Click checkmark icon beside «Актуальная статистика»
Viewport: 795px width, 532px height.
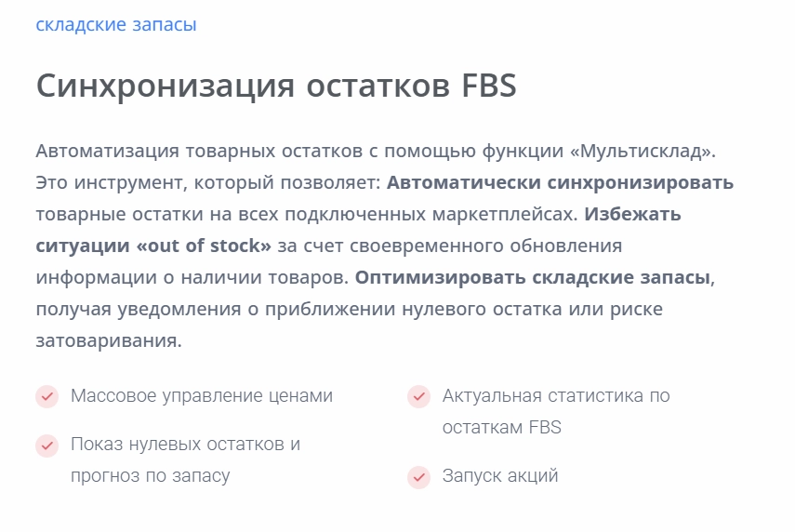(x=418, y=397)
